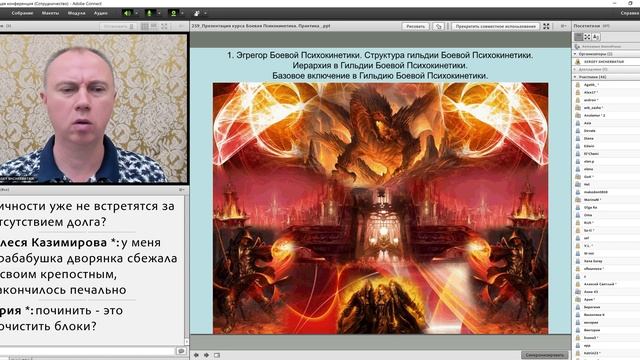The width and height of the screenshot is (640, 360).
Task: Click slide heading 'Эгрегор Боевой Психокинетики'
Action: [x=298, y=55]
